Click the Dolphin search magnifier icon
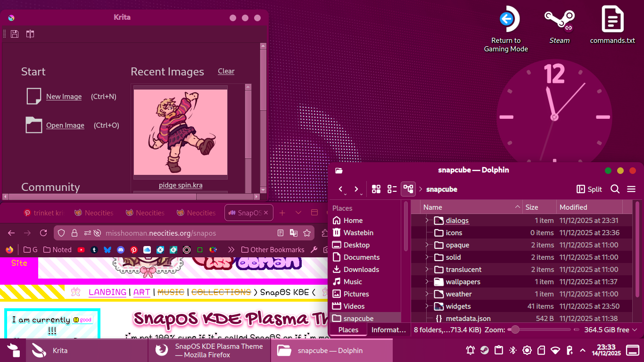 pos(615,189)
